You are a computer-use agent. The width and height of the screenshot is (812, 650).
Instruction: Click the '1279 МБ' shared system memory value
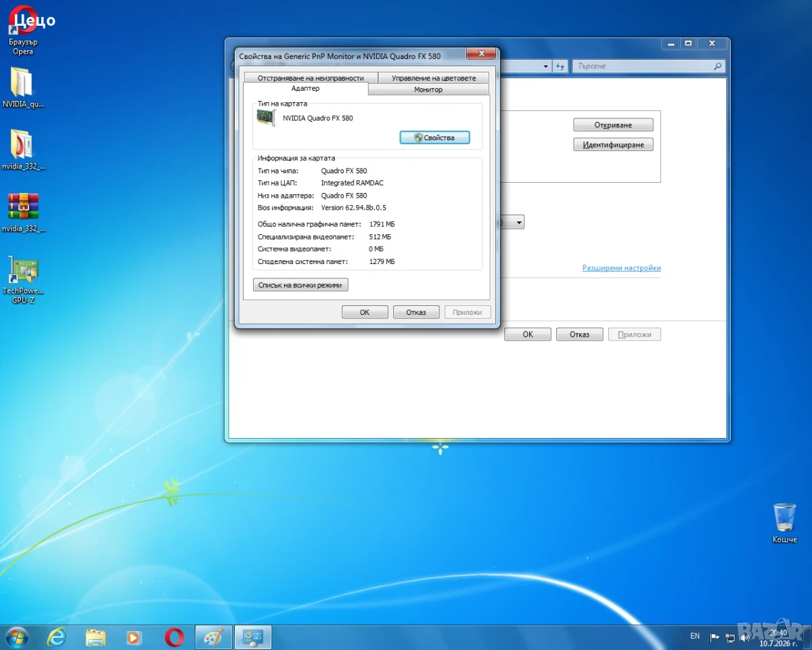[x=382, y=261]
